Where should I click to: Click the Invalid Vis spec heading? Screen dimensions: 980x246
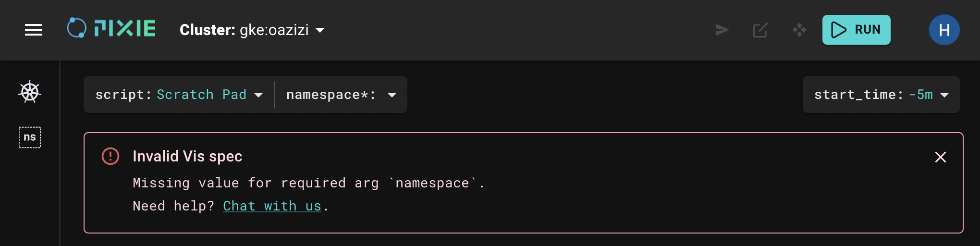click(187, 156)
